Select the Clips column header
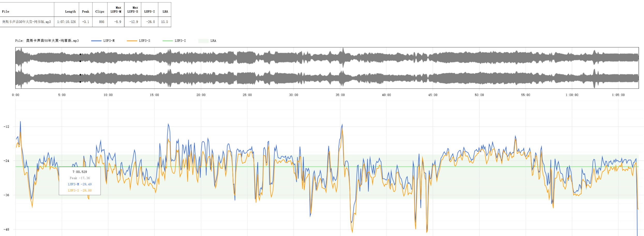 [x=100, y=11]
